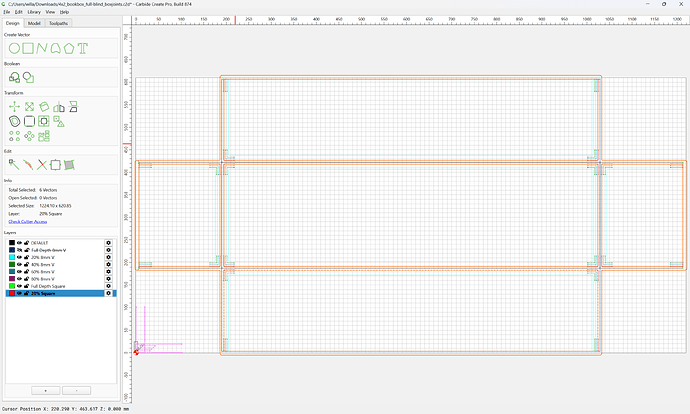This screenshot has height=414, width=690.
Task: Open settings gear for 40% 8mm V layer
Action: click(108, 264)
